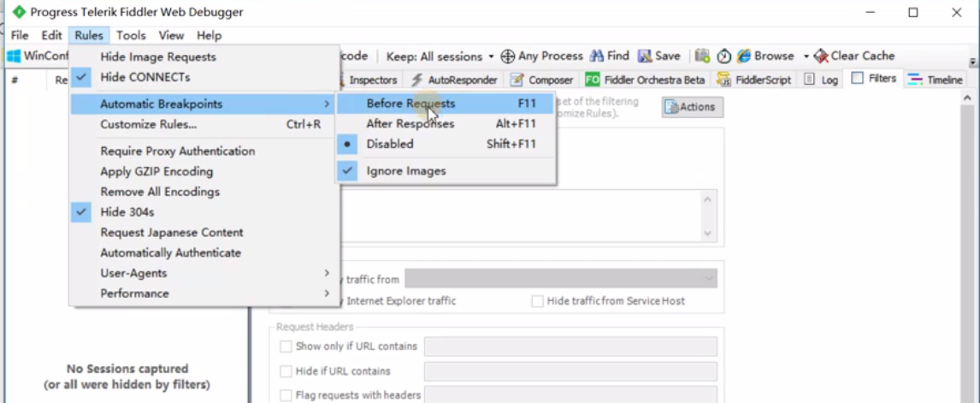Click the Clear Cache icon

point(821,56)
